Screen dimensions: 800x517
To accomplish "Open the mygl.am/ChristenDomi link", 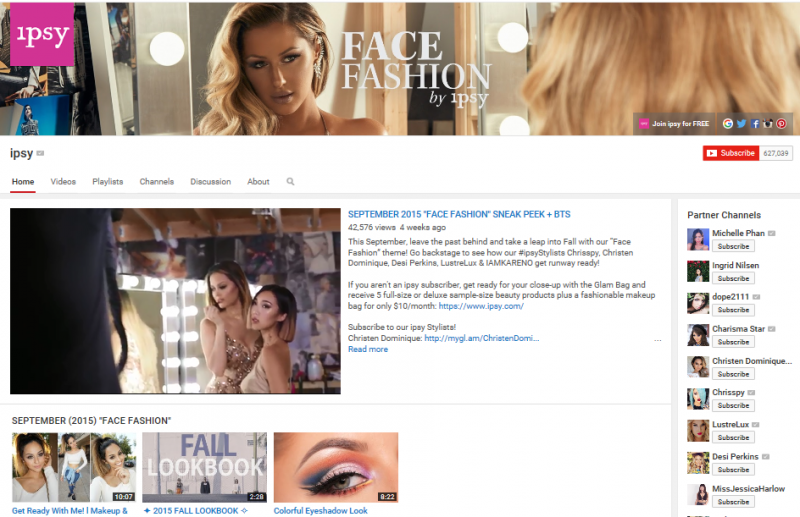I will coord(481,338).
